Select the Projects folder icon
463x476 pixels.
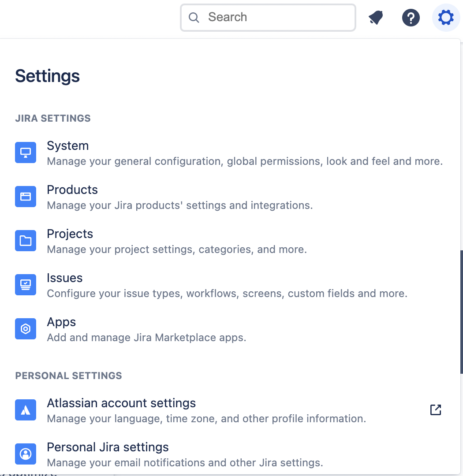(26, 241)
